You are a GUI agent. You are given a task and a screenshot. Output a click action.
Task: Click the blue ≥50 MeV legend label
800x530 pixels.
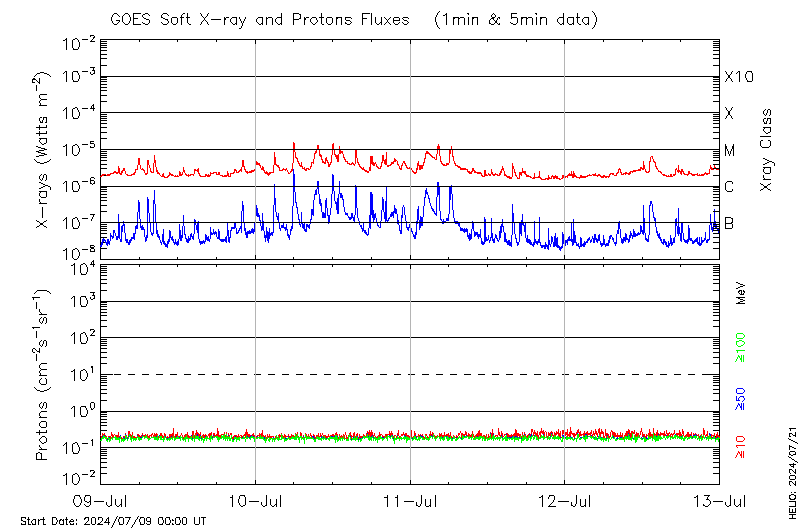pyautogui.click(x=741, y=398)
